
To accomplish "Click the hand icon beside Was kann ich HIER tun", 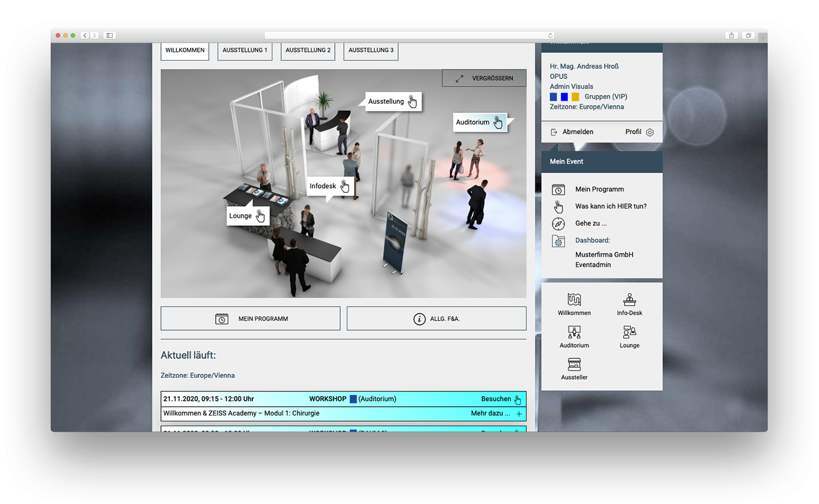I will click(x=558, y=206).
